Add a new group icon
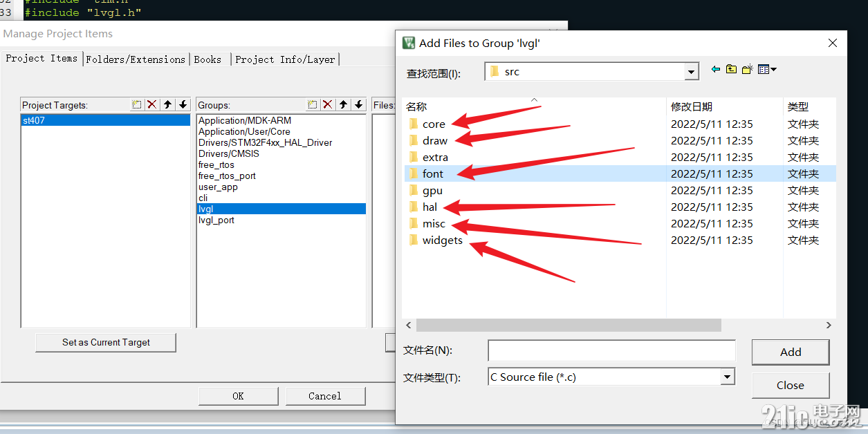 tap(313, 104)
